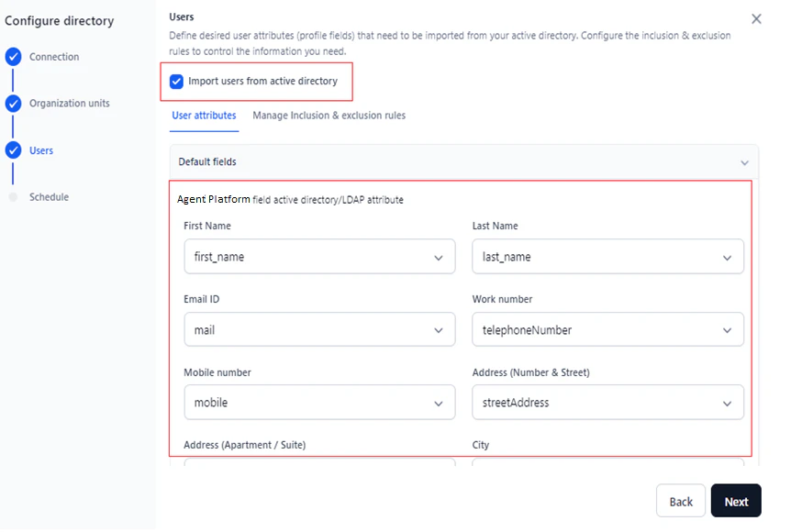Collapse the Default fields section via its chevron
The height and width of the screenshot is (532, 802).
pyautogui.click(x=745, y=161)
